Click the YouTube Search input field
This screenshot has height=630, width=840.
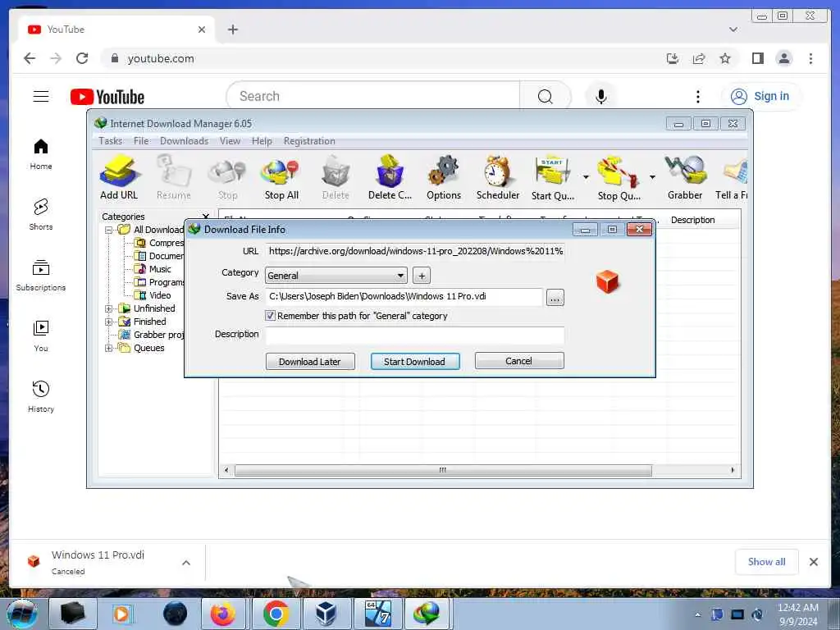pyautogui.click(x=373, y=97)
